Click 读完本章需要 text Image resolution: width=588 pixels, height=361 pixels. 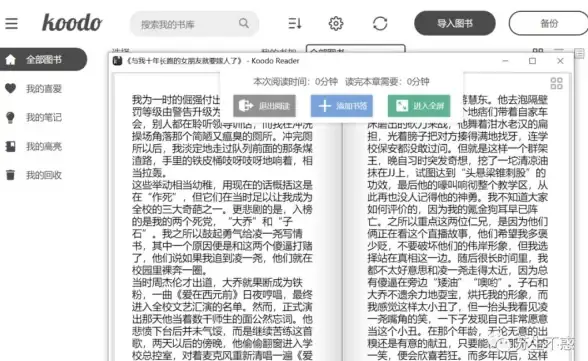tap(387, 81)
